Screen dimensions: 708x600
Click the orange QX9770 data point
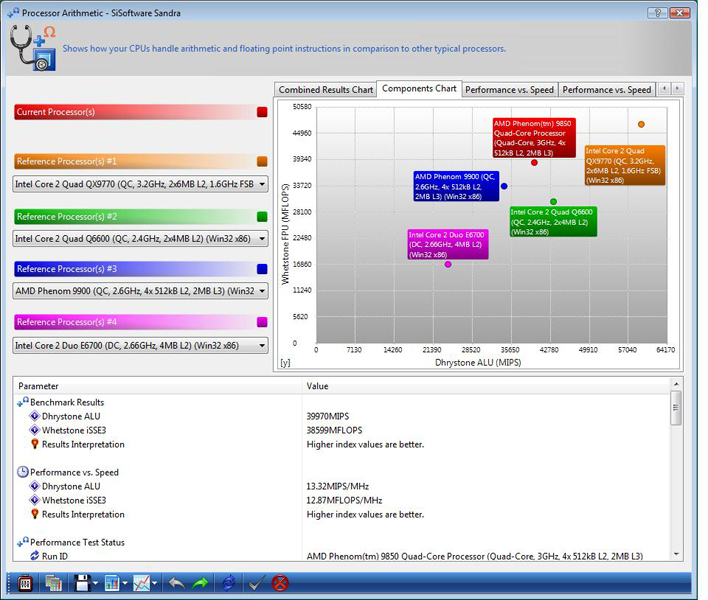click(x=641, y=124)
